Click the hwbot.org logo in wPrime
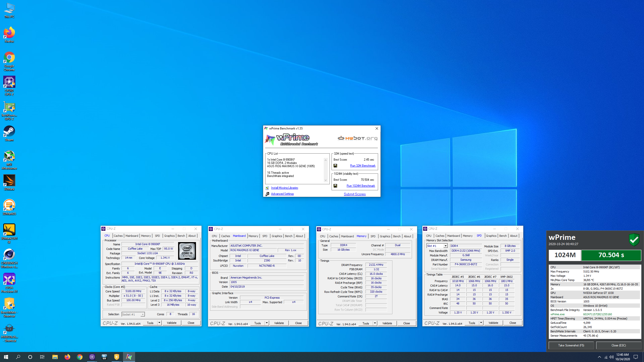This screenshot has height=362, width=644. (357, 138)
